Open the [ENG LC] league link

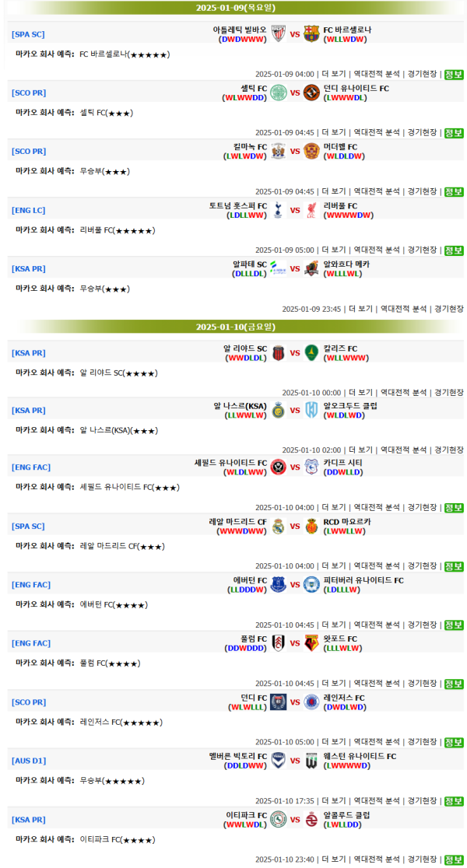click(28, 210)
